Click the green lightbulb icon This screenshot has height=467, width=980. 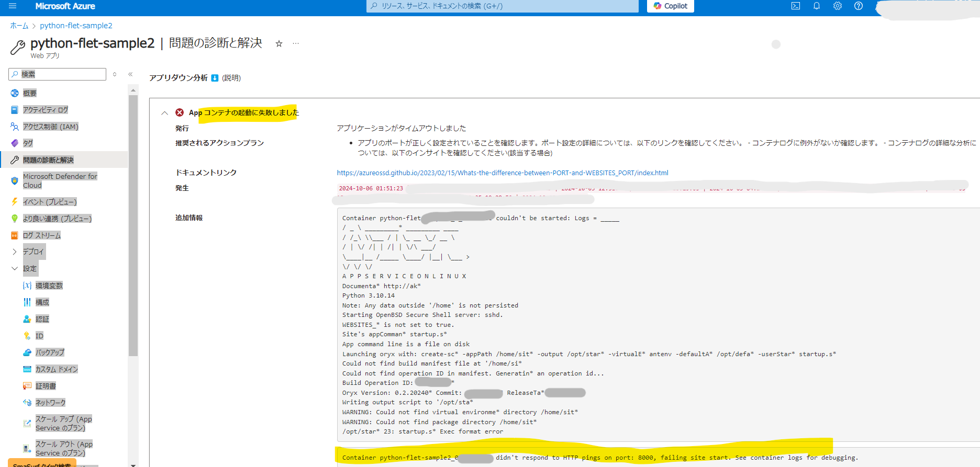[x=15, y=219]
